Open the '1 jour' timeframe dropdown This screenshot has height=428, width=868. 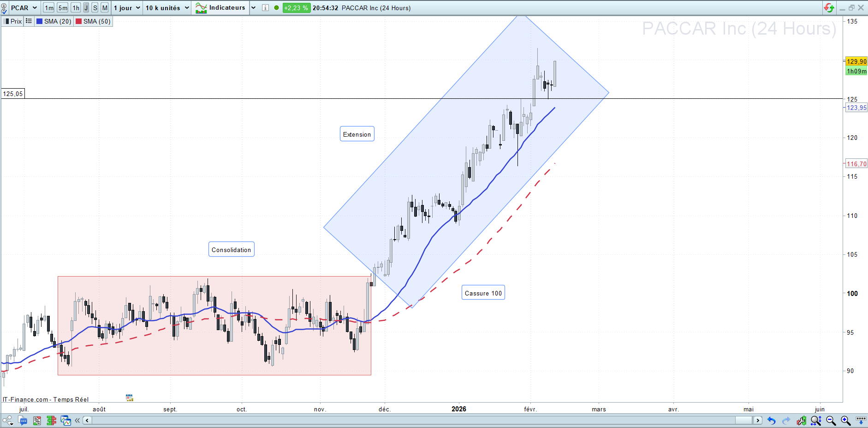click(127, 8)
